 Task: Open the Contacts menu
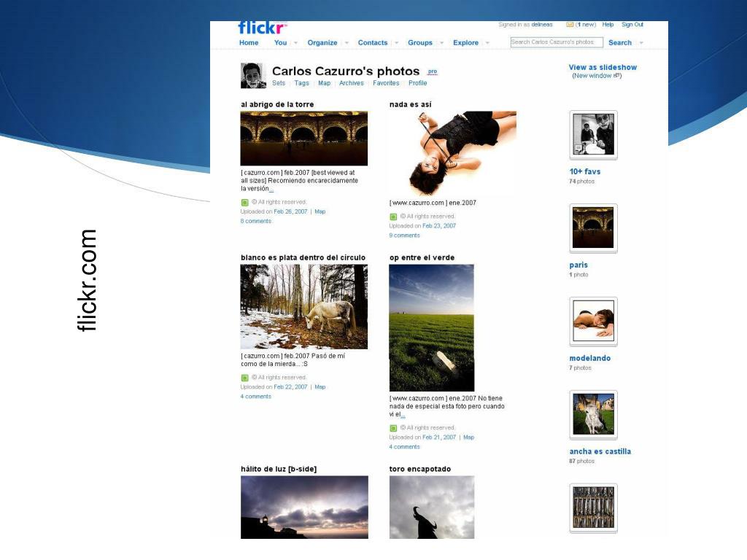(x=373, y=43)
